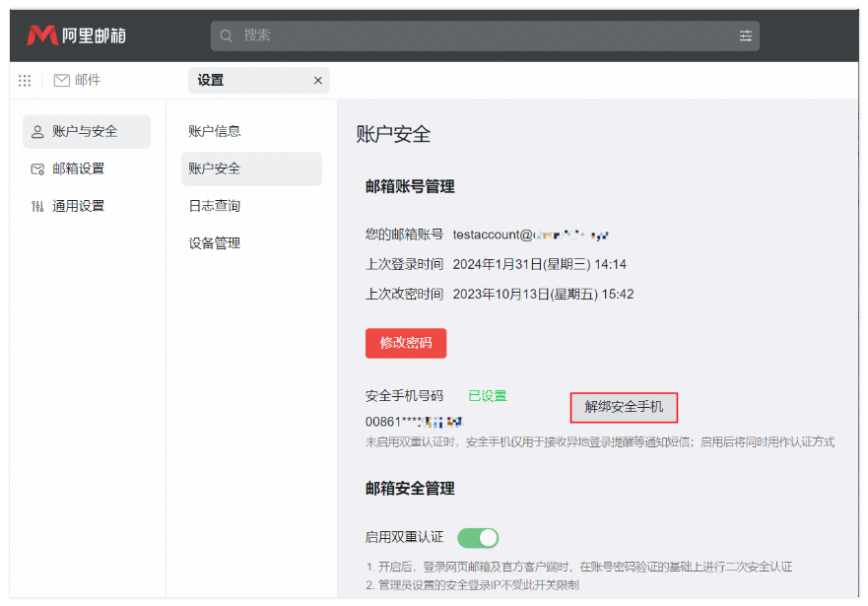Open advanced search filter icon
The image size is (868, 606).
click(747, 34)
